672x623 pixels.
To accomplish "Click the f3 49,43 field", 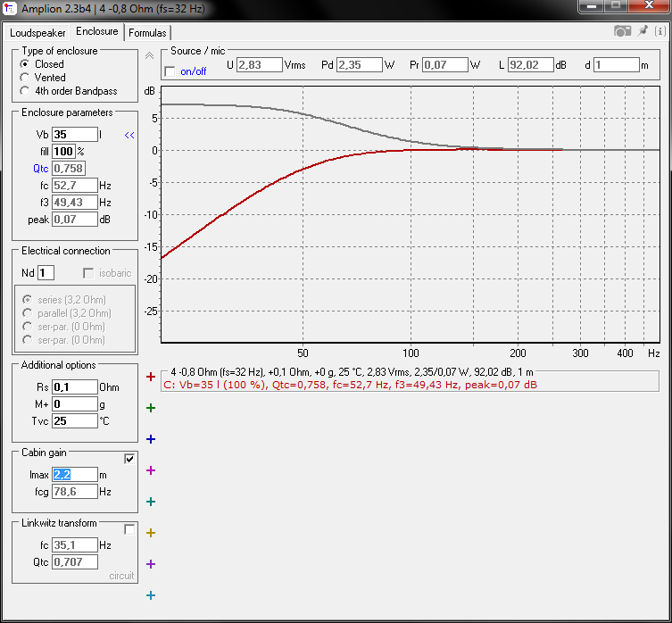I will click(75, 203).
